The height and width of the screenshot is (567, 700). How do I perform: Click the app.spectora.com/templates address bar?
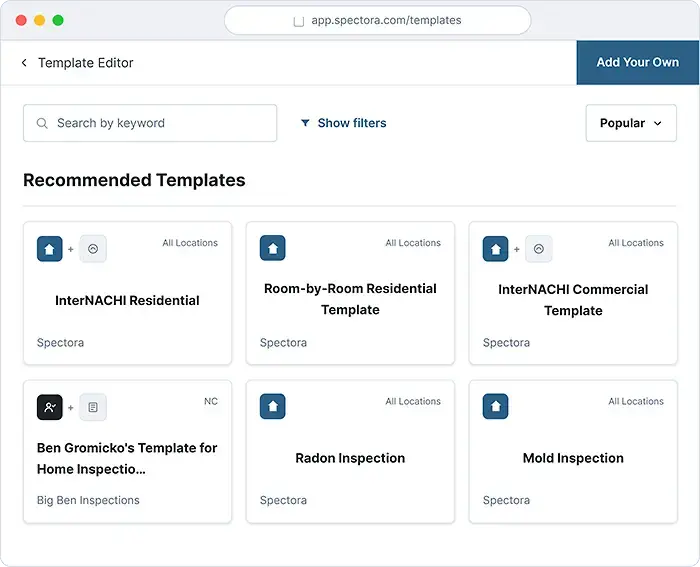click(x=378, y=21)
